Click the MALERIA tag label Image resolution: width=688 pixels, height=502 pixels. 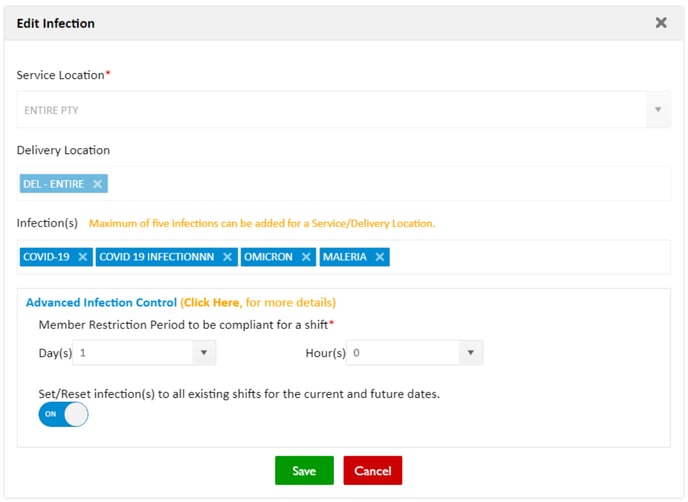[345, 257]
